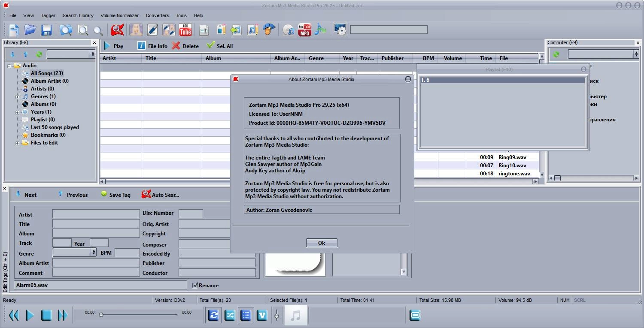This screenshot has height=328, width=644.
Task: Click the Save floppy disk toolbar icon
Action: 46,30
